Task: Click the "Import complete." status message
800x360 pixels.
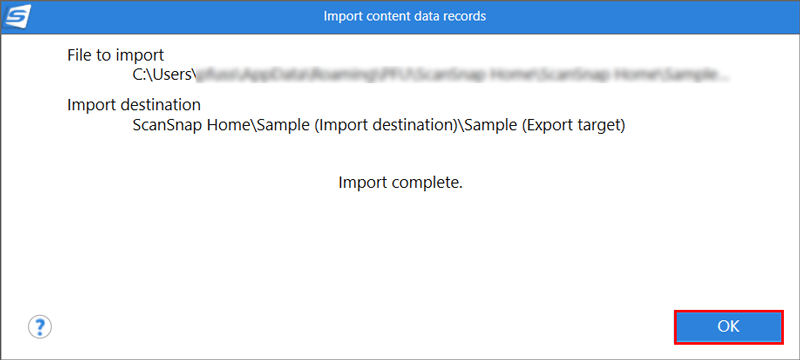Action: (401, 182)
